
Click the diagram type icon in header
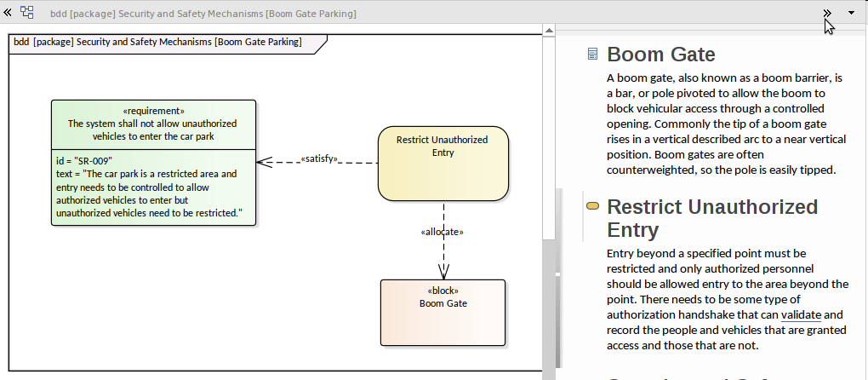click(28, 13)
